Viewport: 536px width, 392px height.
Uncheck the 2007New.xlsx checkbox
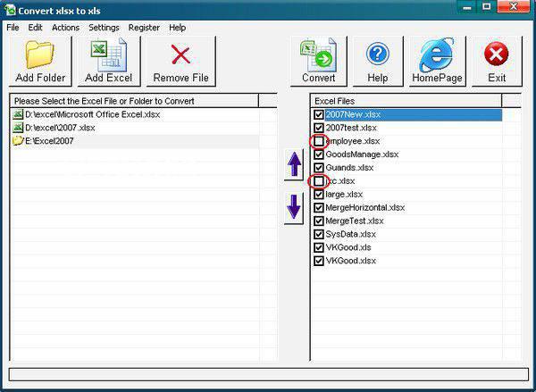pos(319,114)
